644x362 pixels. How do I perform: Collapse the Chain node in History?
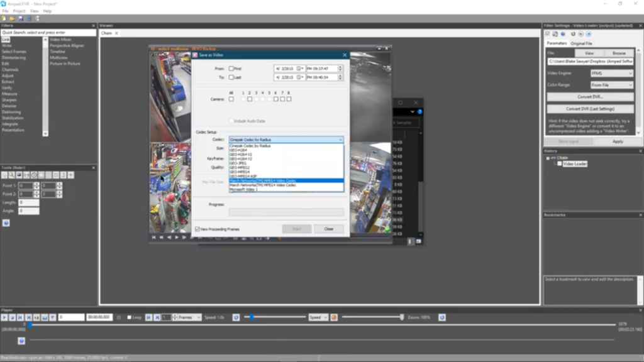click(x=548, y=158)
